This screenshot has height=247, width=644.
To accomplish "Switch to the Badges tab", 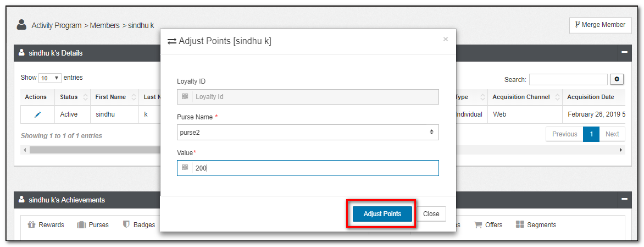I will coord(138,225).
